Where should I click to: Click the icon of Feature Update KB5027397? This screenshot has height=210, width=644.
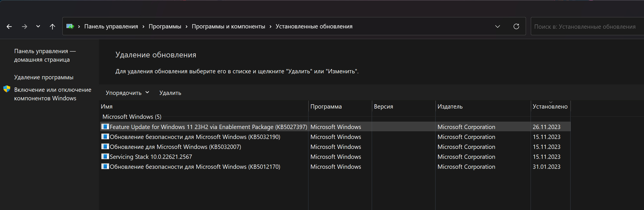pyautogui.click(x=105, y=127)
